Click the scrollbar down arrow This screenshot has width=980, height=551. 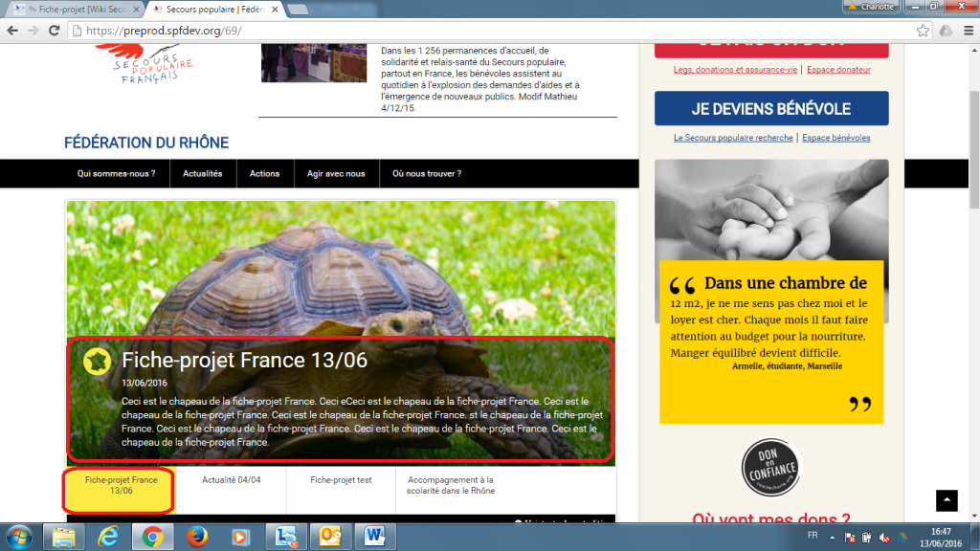[x=974, y=517]
